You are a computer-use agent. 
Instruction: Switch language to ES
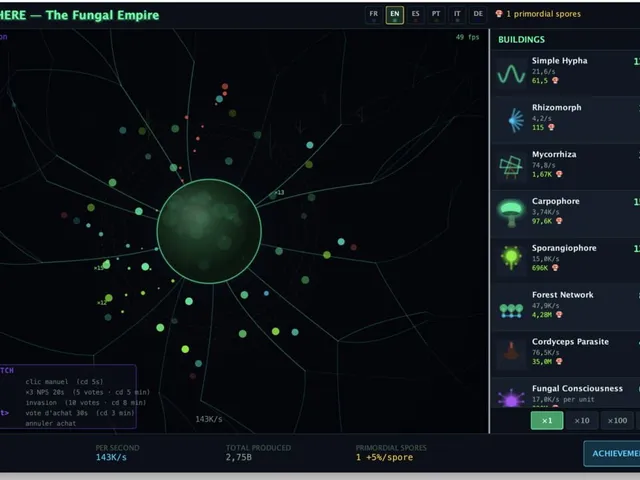(416, 15)
